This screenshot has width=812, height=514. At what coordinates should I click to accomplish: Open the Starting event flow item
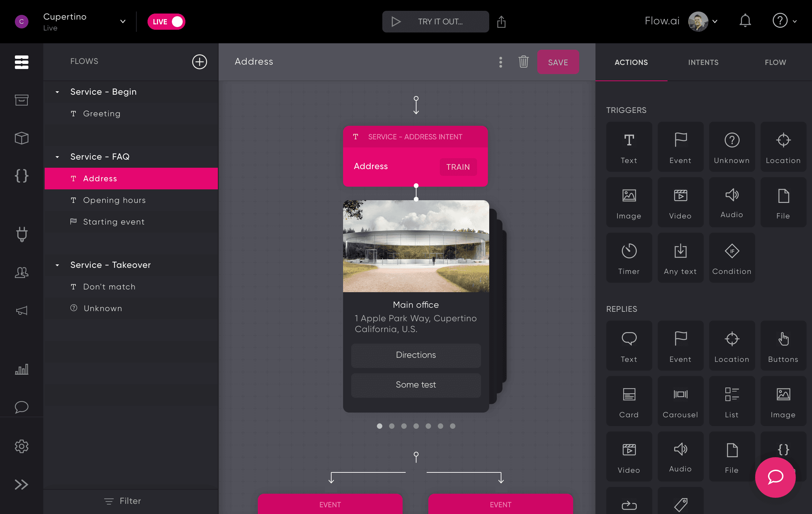click(x=131, y=222)
